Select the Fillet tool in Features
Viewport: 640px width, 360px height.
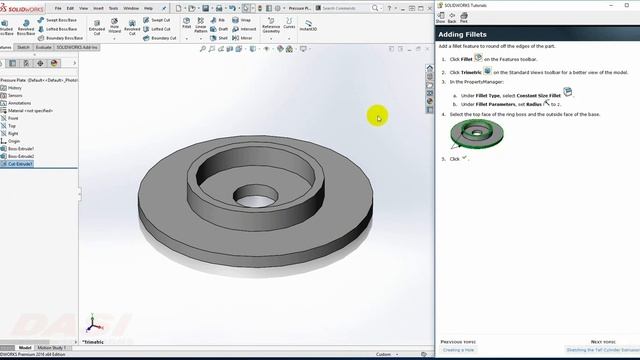pos(187,23)
